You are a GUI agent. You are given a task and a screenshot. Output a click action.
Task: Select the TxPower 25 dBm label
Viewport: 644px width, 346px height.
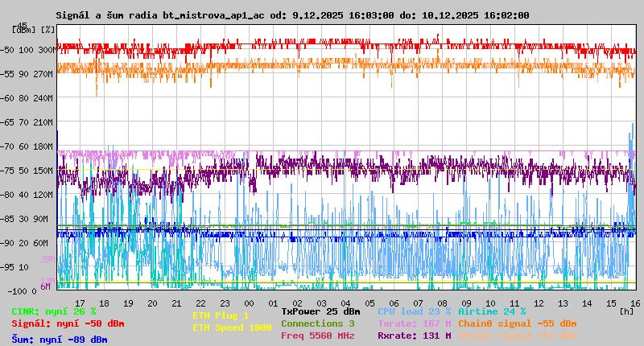click(320, 311)
